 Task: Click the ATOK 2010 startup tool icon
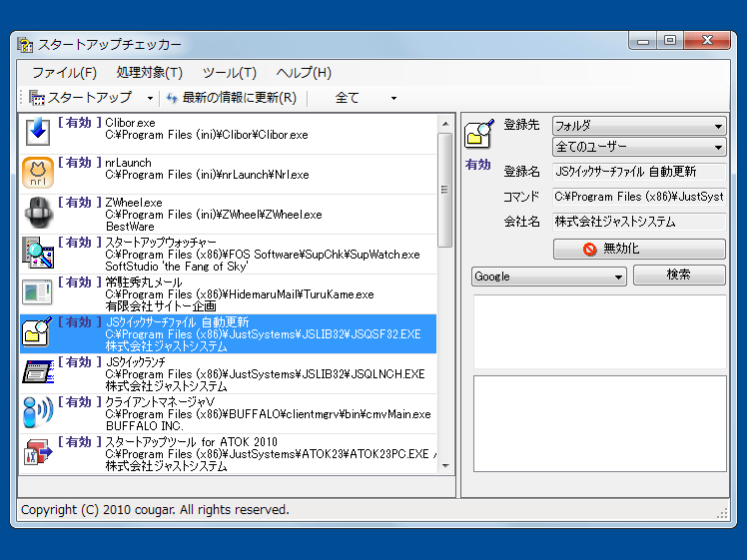click(38, 452)
